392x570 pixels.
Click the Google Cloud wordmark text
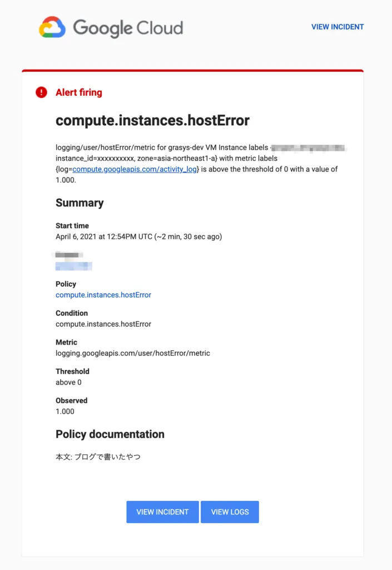pos(128,28)
